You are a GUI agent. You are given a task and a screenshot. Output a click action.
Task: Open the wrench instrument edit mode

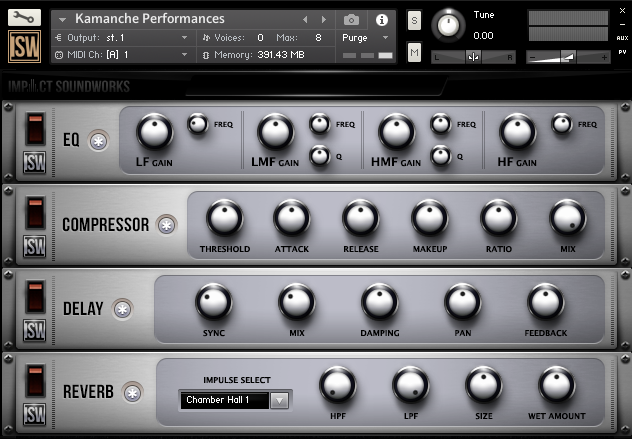click(x=24, y=17)
